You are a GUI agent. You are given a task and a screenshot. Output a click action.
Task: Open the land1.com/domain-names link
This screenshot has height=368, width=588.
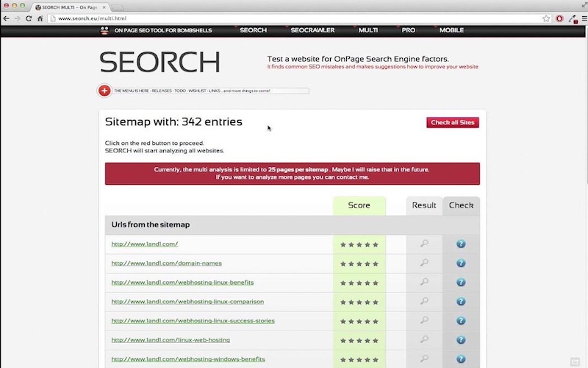pyautogui.click(x=167, y=263)
